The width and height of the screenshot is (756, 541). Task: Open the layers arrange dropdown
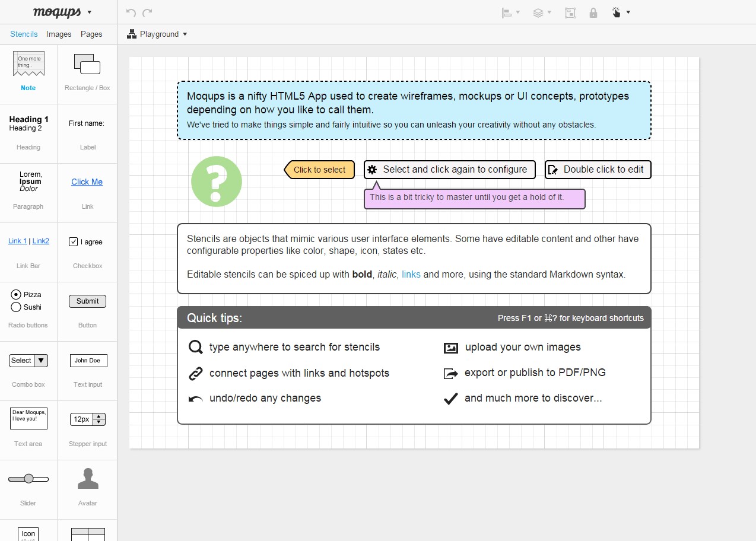tap(542, 12)
